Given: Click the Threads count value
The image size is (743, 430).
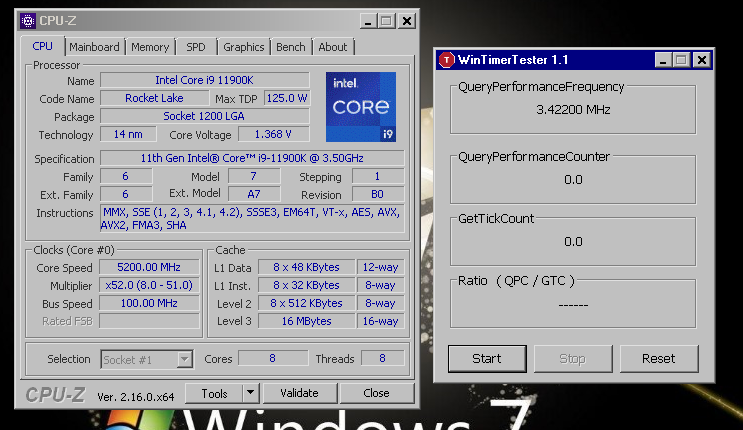Looking at the screenshot, I should [382, 358].
